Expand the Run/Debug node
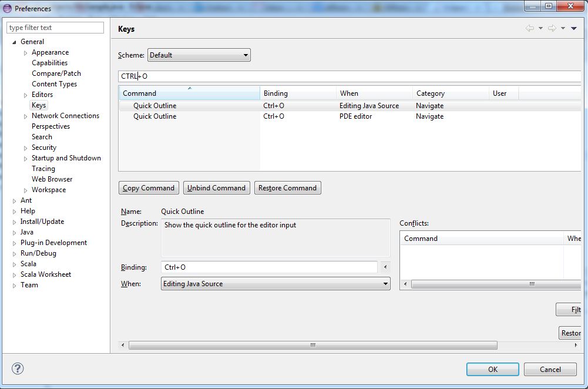The image size is (588, 389). [14, 254]
